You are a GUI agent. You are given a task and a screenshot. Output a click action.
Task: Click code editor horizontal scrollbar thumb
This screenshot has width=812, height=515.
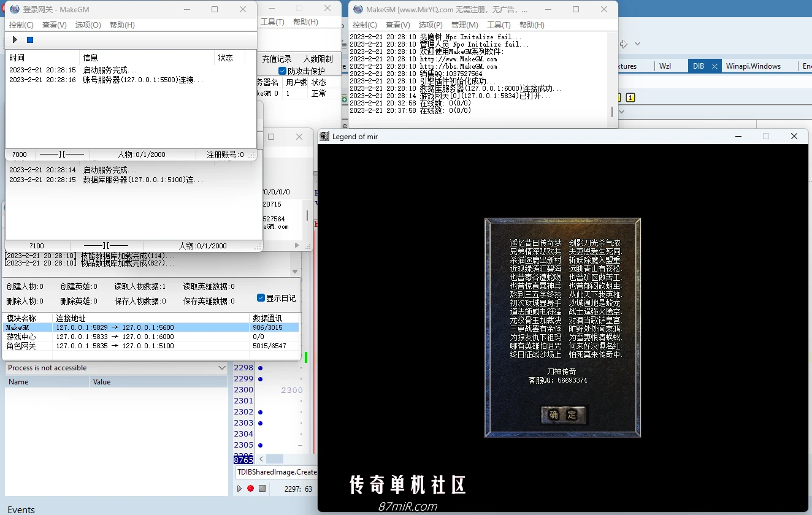(x=275, y=459)
